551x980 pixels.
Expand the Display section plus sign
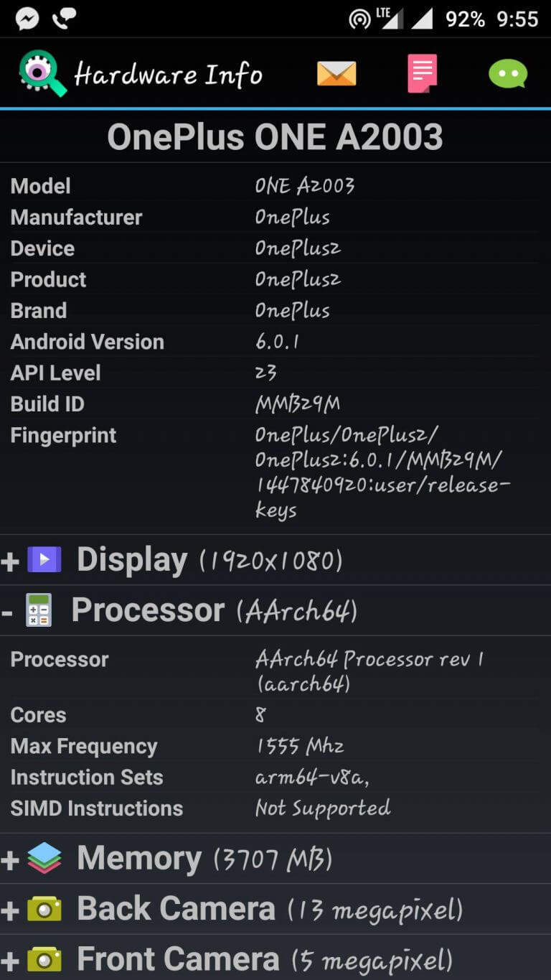tap(10, 561)
